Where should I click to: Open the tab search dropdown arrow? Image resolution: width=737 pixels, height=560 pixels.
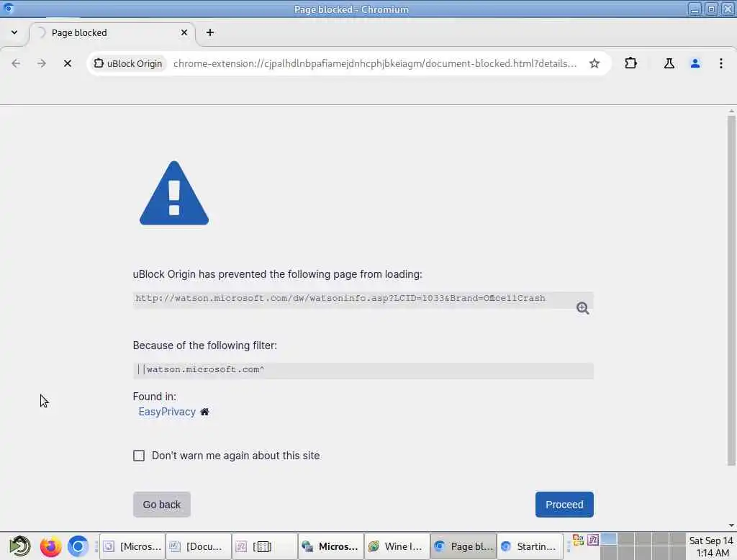click(14, 32)
